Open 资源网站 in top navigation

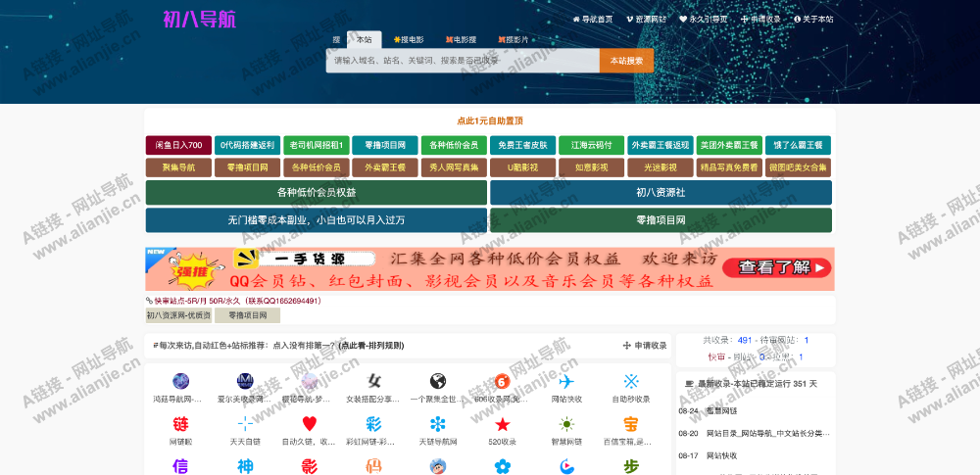646,20
